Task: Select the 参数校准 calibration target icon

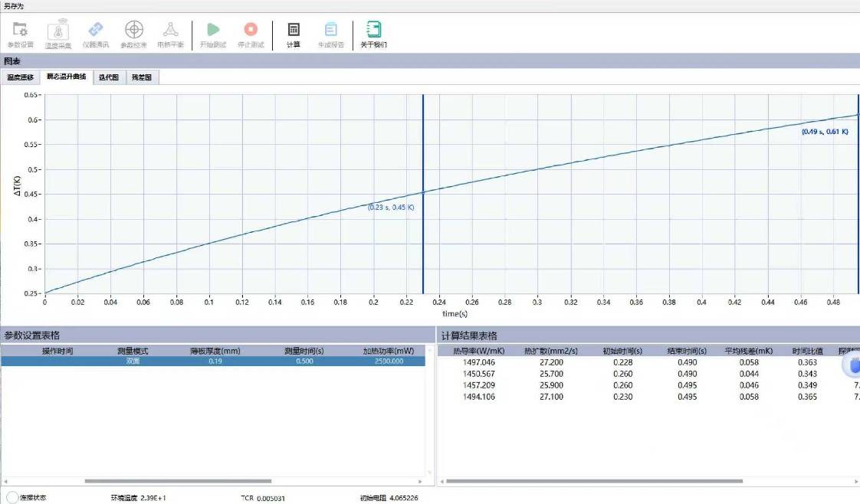Action: pyautogui.click(x=134, y=34)
